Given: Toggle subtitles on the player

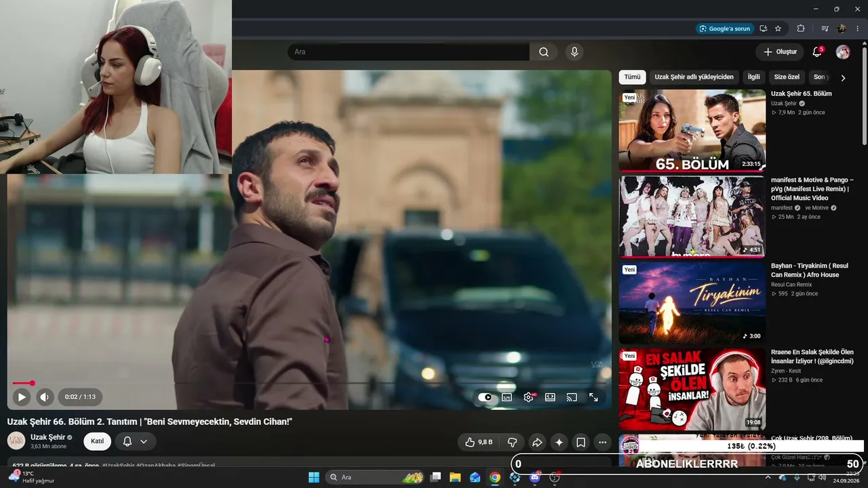Looking at the screenshot, I should tap(507, 397).
